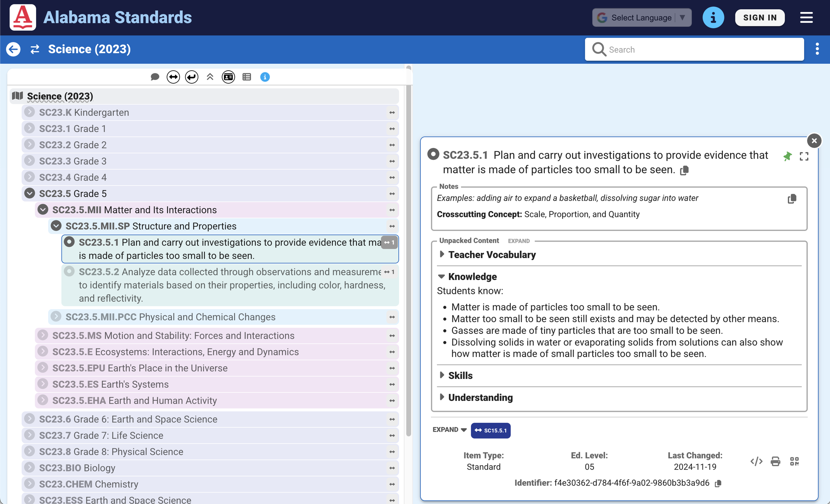
Task: Open the hamburger menu in top bar
Action: pos(806,18)
